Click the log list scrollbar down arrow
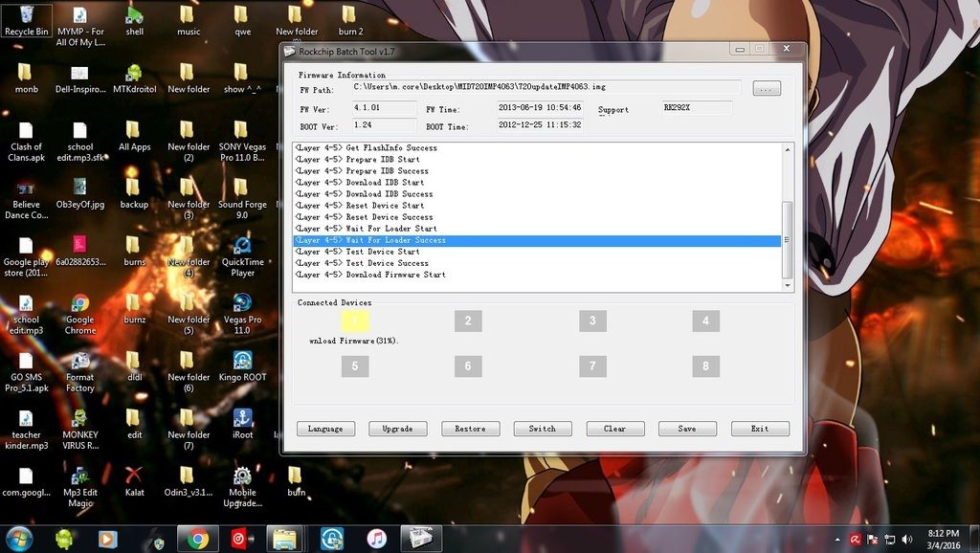The height and width of the screenshot is (553, 980). pyautogui.click(x=788, y=285)
